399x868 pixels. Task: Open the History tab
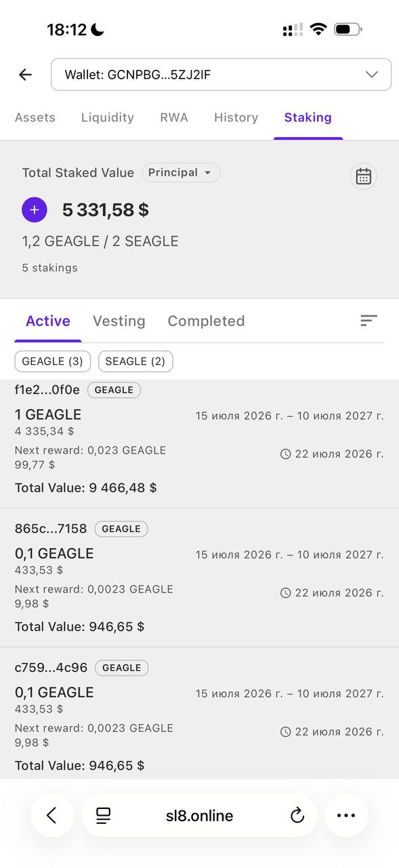(x=236, y=117)
